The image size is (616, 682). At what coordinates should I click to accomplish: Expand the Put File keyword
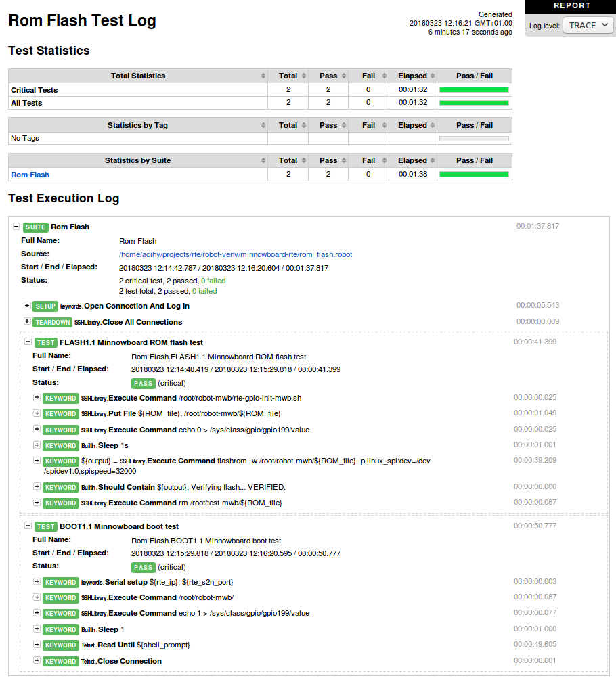pos(37,413)
